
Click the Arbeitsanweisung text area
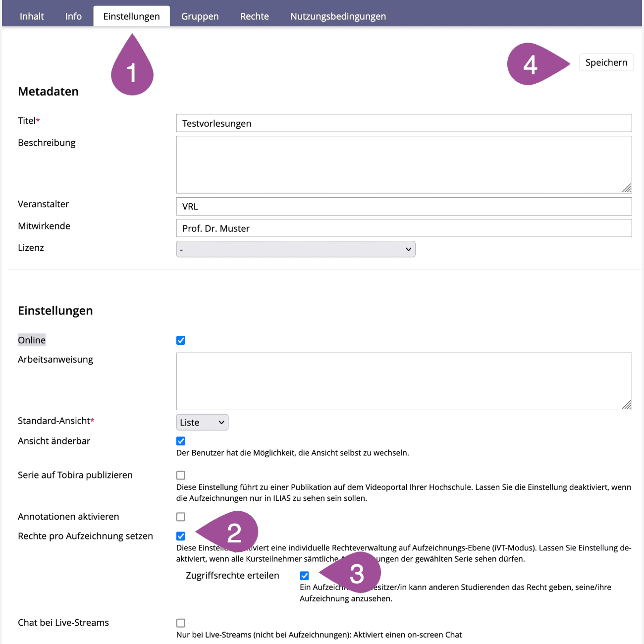404,381
